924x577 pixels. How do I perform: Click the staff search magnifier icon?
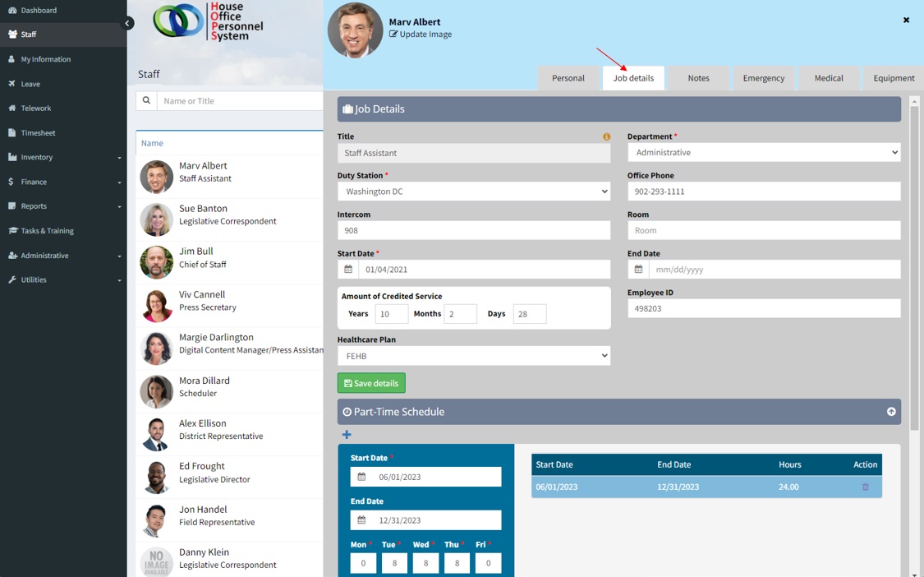pos(146,101)
